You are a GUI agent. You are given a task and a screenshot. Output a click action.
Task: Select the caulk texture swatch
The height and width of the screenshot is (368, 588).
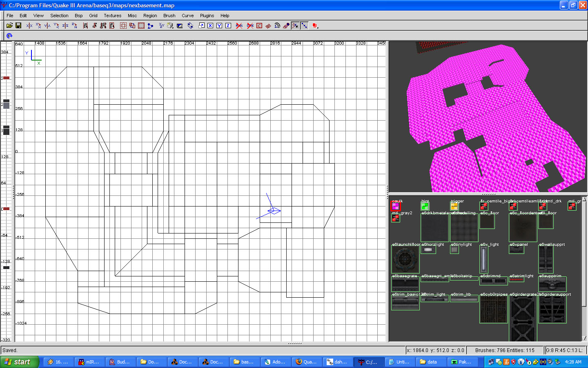(x=395, y=206)
